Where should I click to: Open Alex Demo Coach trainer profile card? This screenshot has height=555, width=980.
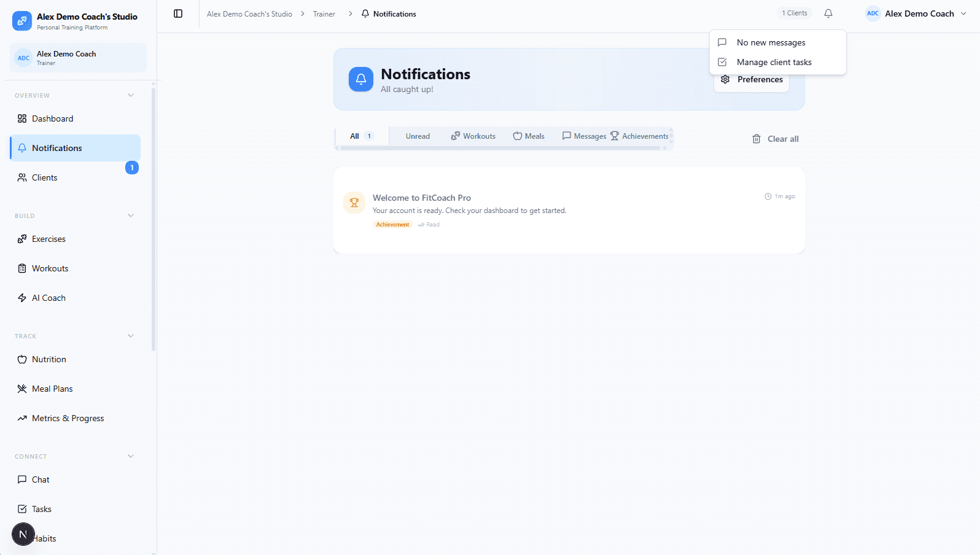coord(79,58)
